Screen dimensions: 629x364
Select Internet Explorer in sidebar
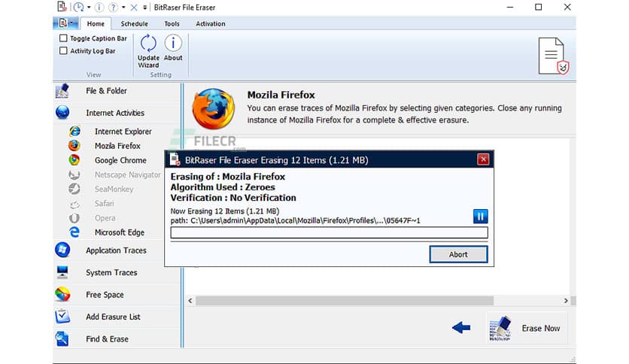click(x=123, y=132)
